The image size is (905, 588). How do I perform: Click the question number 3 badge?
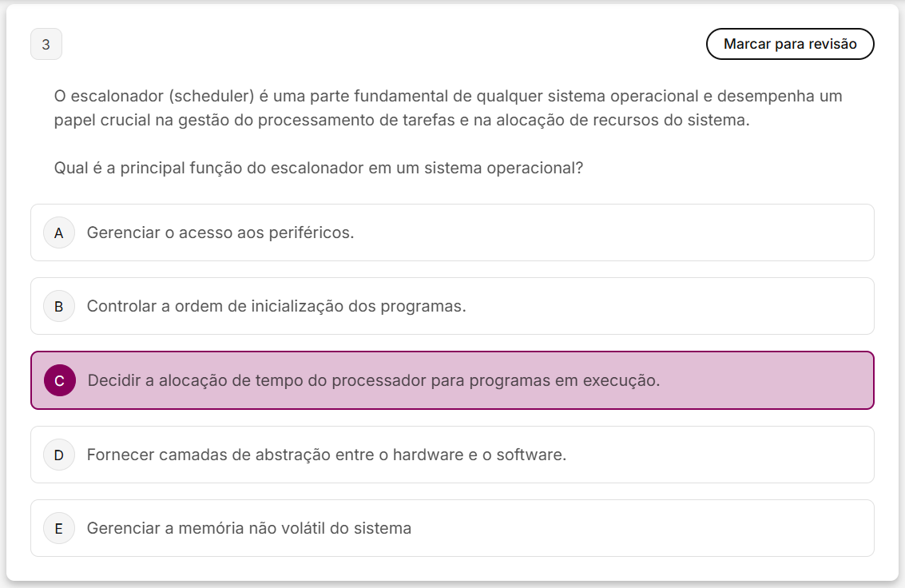pyautogui.click(x=46, y=44)
